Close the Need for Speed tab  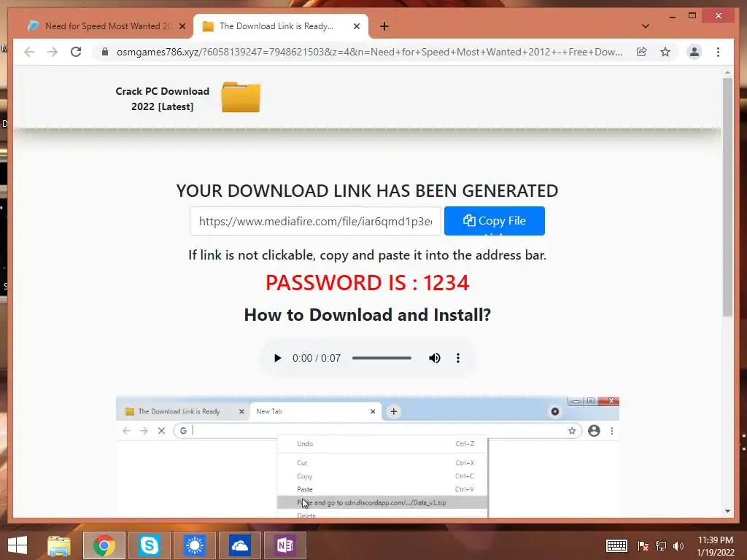(x=182, y=26)
